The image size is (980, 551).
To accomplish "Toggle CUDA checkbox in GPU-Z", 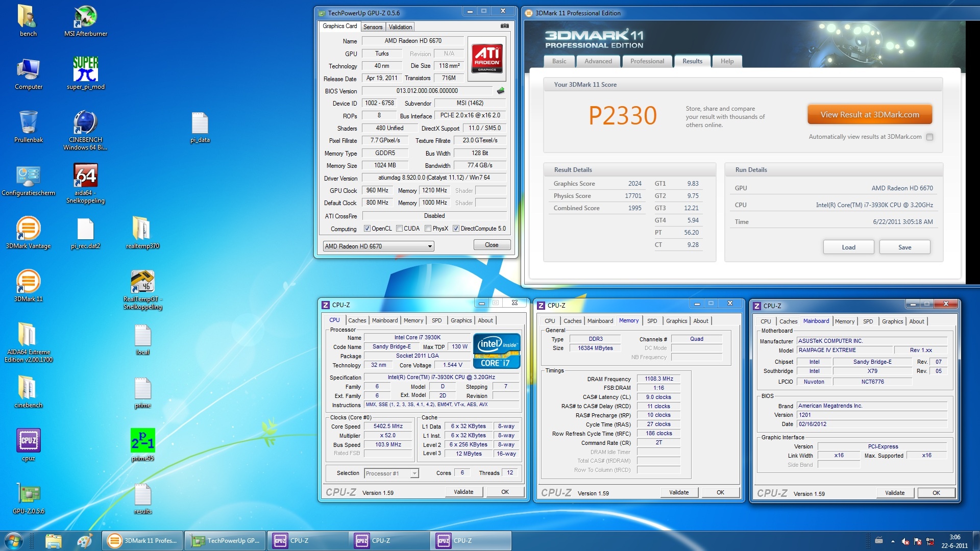I will [x=400, y=229].
